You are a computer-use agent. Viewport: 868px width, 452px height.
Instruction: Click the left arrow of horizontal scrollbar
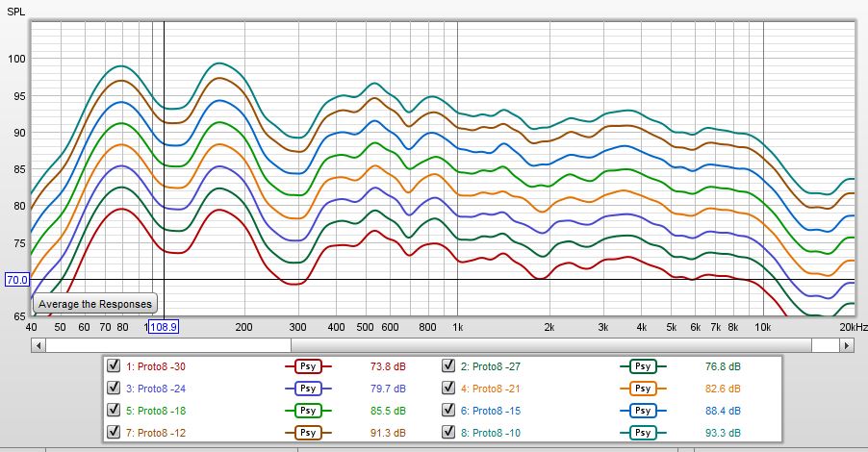[x=38, y=346]
